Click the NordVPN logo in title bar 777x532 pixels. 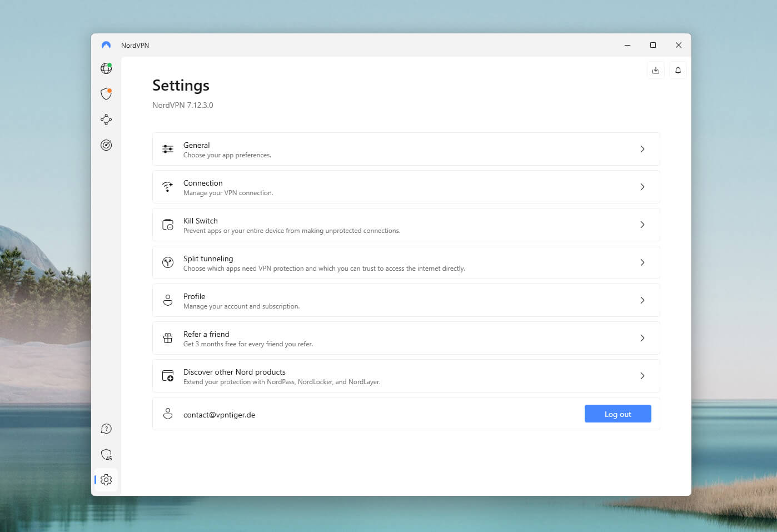point(106,45)
